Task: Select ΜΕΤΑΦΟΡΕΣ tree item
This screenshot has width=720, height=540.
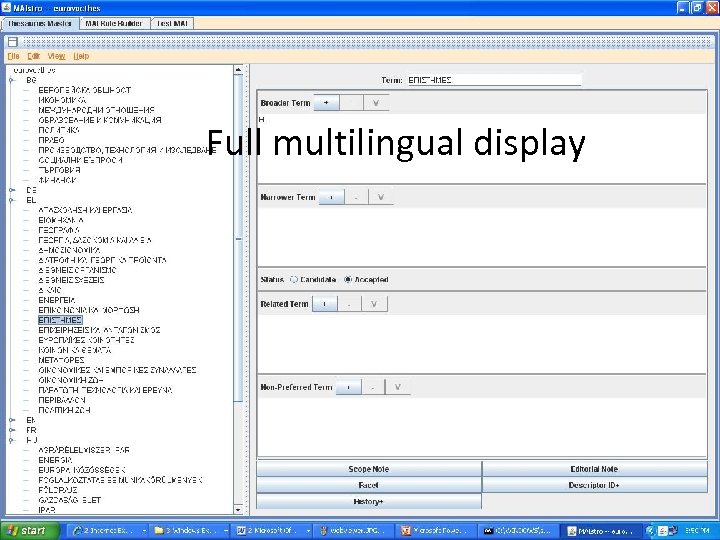Action: coord(62,360)
